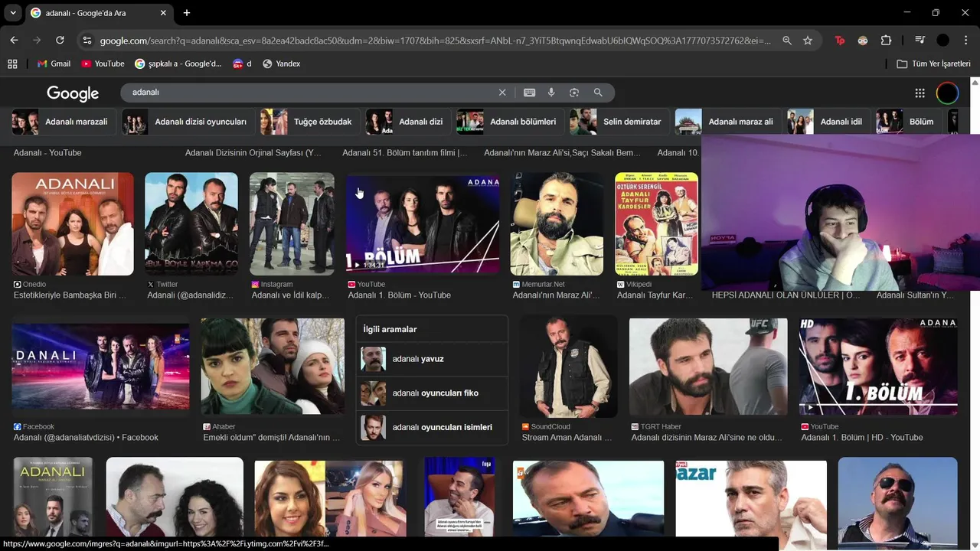Click the site info icon in address bar
This screenshot has height=551, width=980.
pyautogui.click(x=87, y=41)
